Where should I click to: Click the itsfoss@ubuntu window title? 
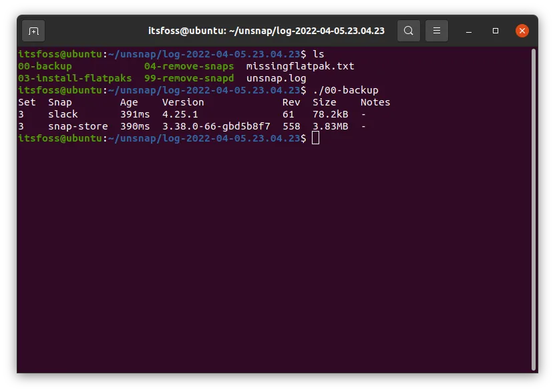pyautogui.click(x=266, y=31)
